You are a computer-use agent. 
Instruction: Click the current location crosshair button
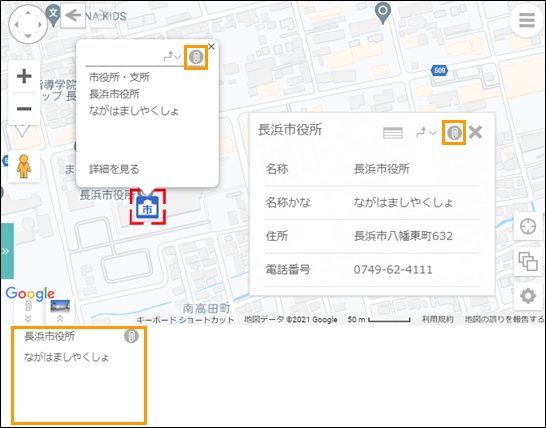tap(528, 227)
